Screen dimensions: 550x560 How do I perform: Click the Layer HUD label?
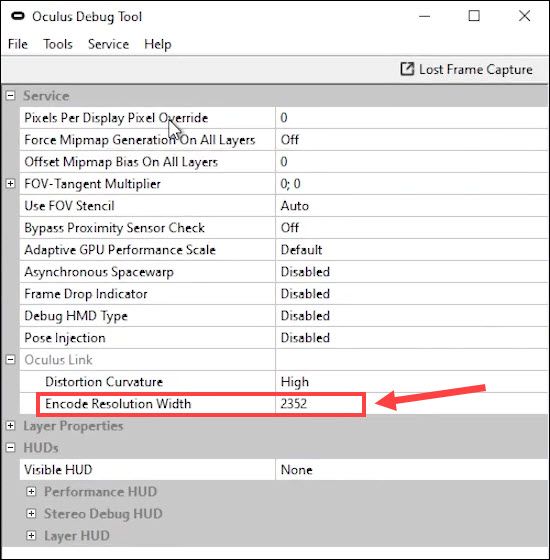77,536
